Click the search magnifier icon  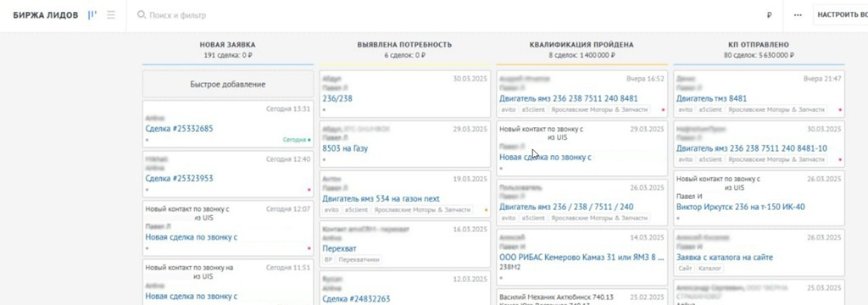click(x=142, y=15)
